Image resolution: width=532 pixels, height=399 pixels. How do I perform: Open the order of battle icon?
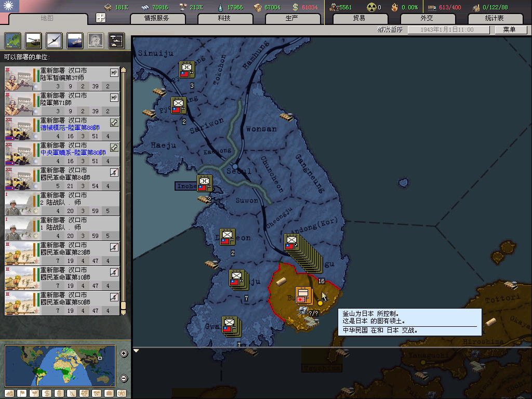(116, 41)
